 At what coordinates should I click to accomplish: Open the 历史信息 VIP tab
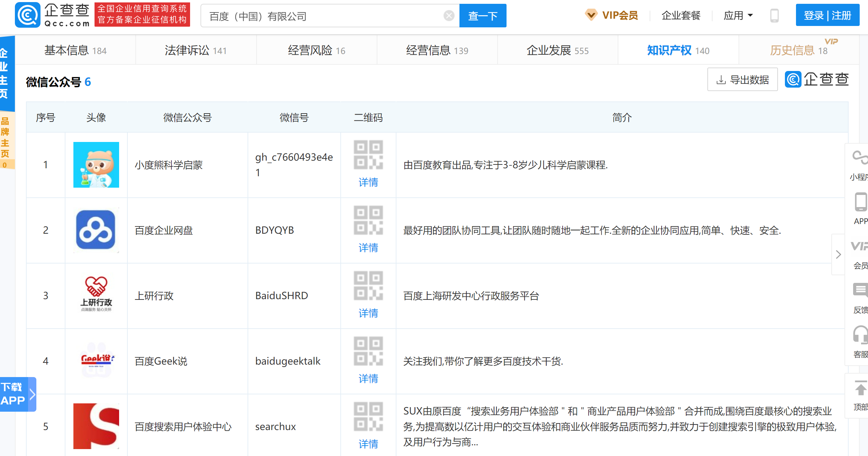(x=799, y=51)
